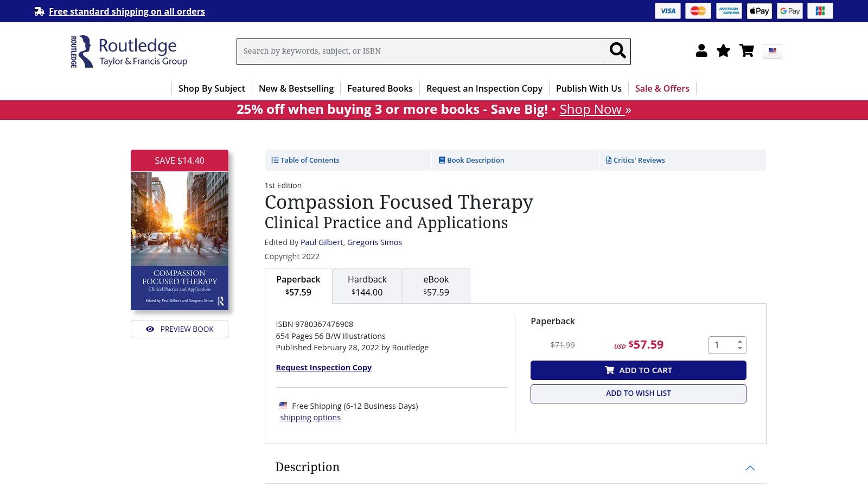Select the Hardback format tab
Image resolution: width=868 pixels, height=488 pixels.
pyautogui.click(x=367, y=286)
